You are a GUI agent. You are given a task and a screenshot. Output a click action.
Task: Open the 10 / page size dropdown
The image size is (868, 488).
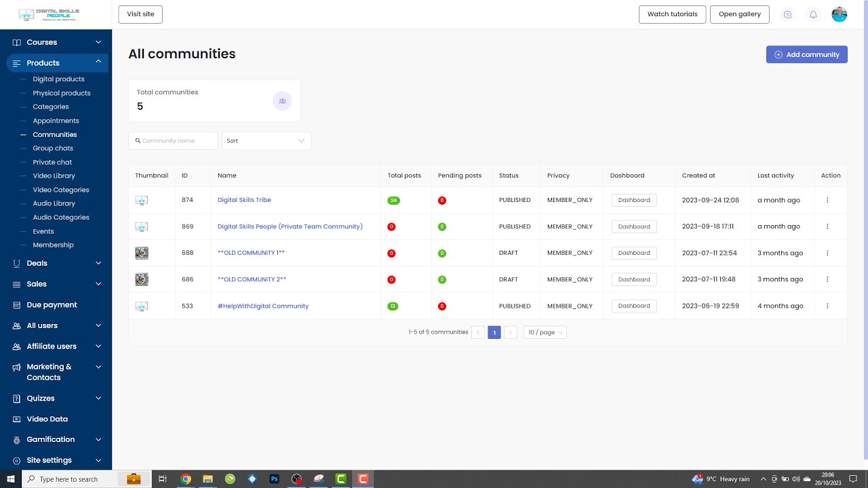click(x=545, y=332)
